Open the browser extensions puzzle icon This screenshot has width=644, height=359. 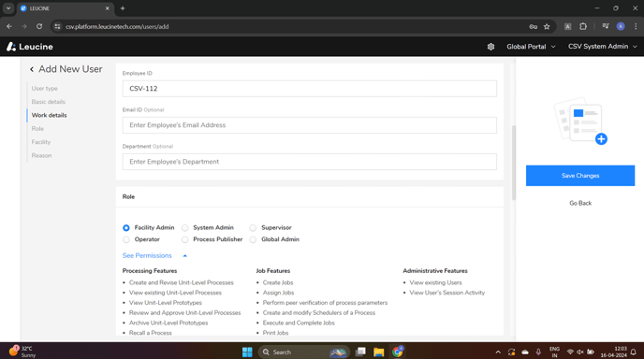pyautogui.click(x=583, y=26)
